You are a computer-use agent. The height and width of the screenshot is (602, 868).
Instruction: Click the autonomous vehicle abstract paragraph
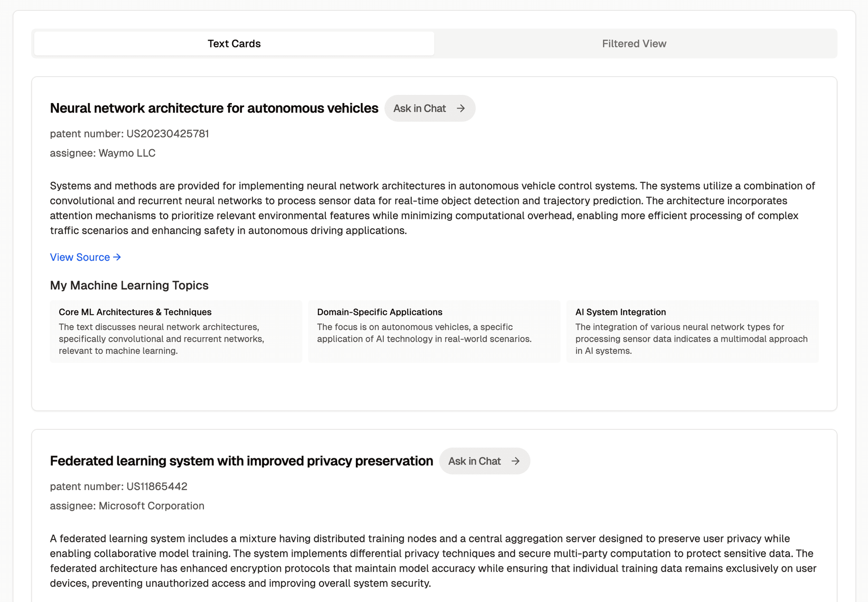(432, 208)
